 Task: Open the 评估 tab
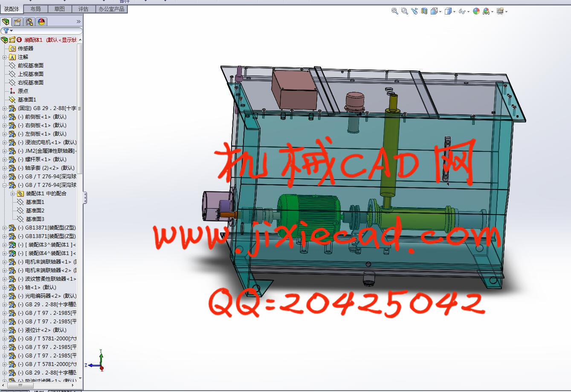(x=83, y=9)
